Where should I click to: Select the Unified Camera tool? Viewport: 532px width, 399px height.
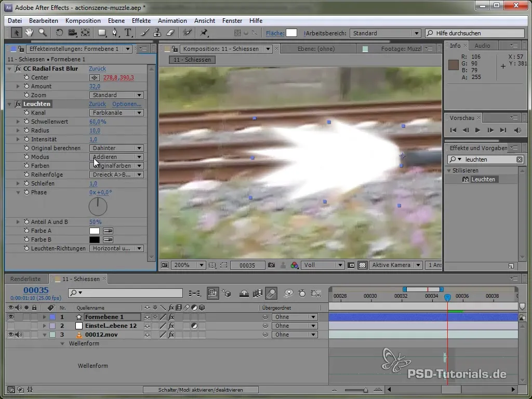pos(72,33)
